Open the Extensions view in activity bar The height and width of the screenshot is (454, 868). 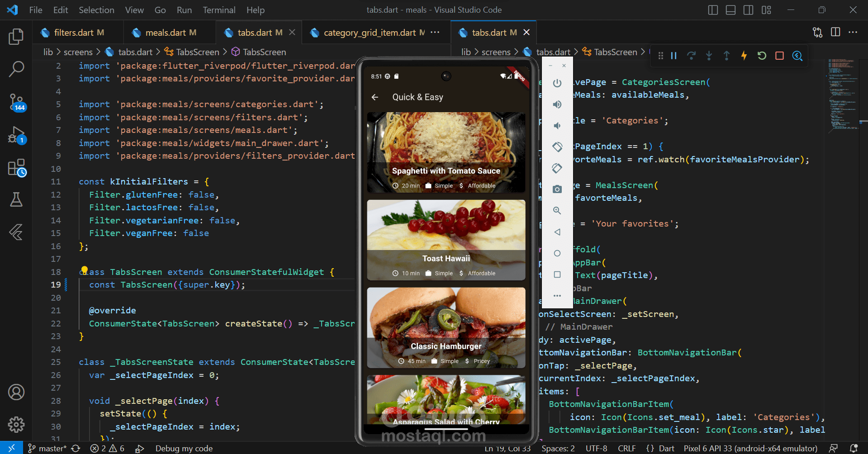(17, 167)
